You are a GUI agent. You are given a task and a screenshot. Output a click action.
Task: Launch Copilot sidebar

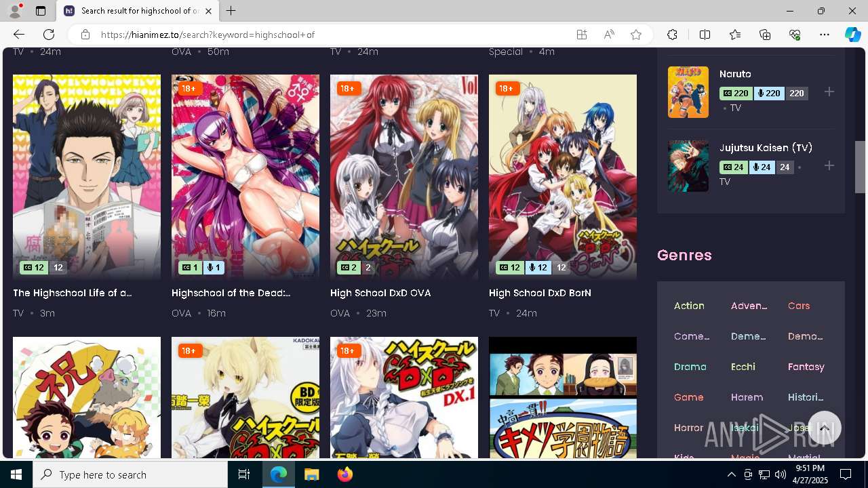852,35
